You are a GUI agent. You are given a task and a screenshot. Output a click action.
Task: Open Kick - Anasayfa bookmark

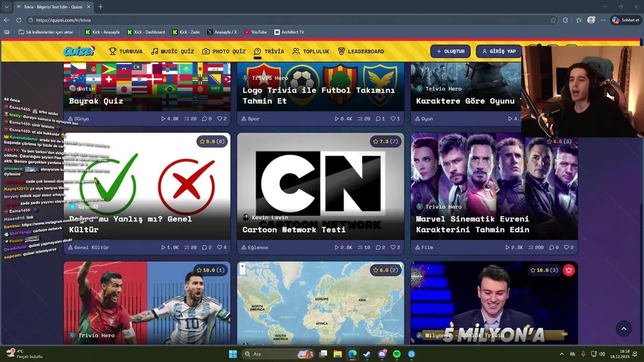102,32
